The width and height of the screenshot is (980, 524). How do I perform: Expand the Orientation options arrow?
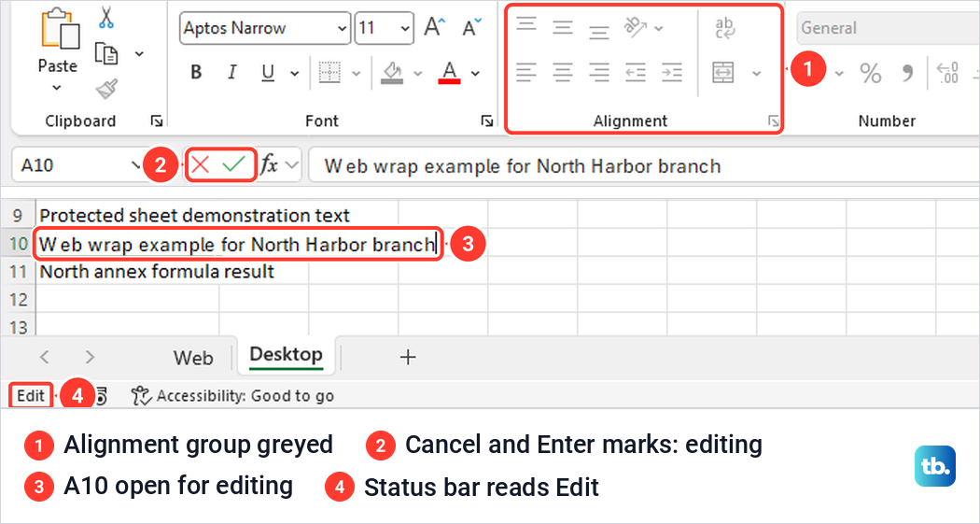[x=659, y=28]
